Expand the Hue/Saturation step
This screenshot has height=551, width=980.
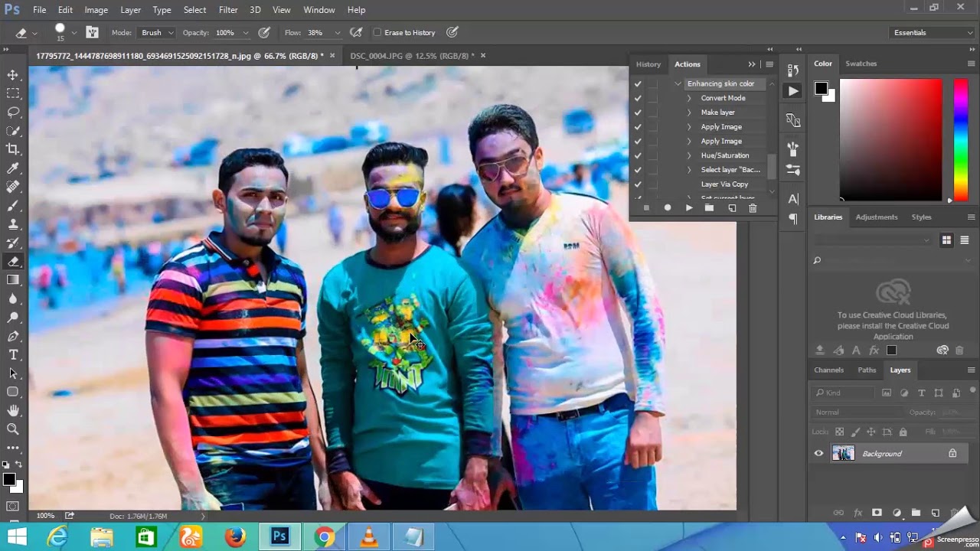click(689, 155)
